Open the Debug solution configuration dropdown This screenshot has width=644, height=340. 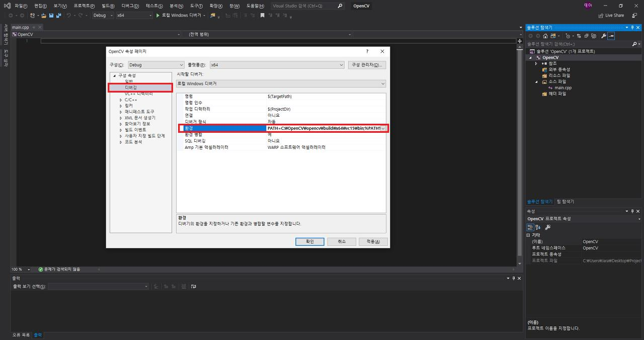click(x=103, y=15)
